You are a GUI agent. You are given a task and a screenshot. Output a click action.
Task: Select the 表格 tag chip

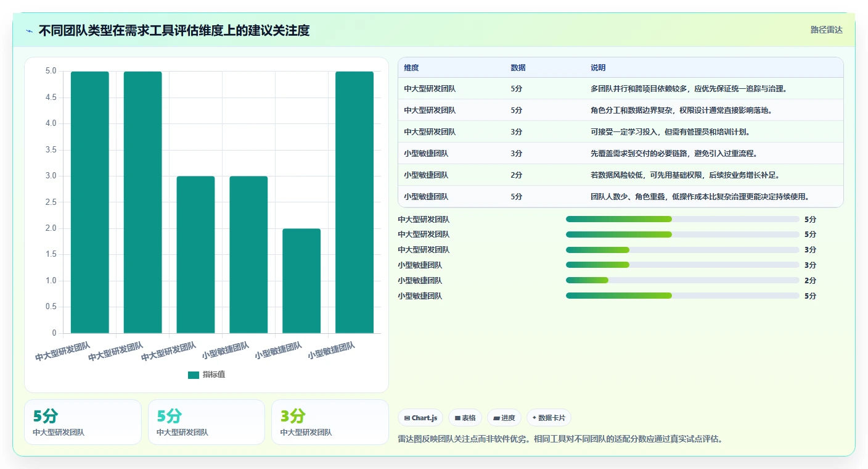point(465,418)
